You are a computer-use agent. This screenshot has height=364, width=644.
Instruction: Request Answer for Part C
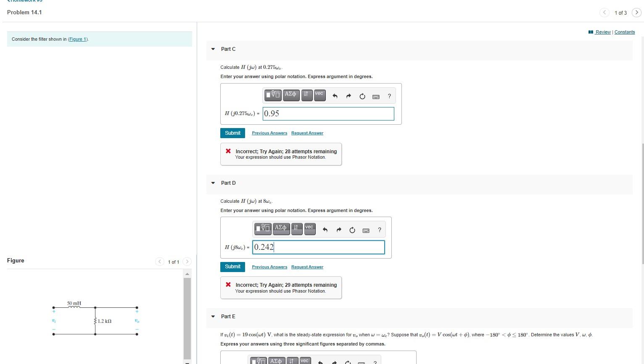(307, 133)
